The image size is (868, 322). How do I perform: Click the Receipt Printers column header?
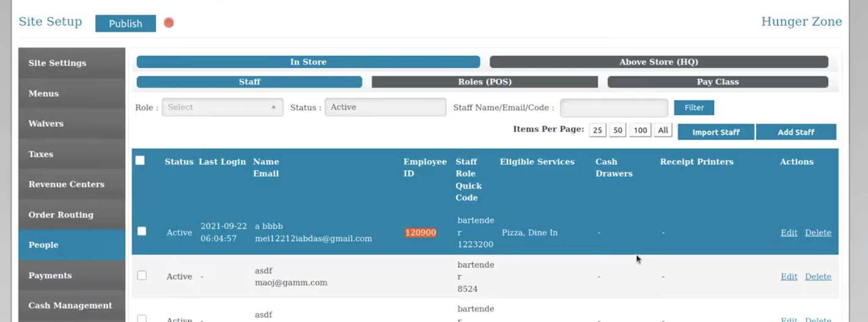point(697,162)
